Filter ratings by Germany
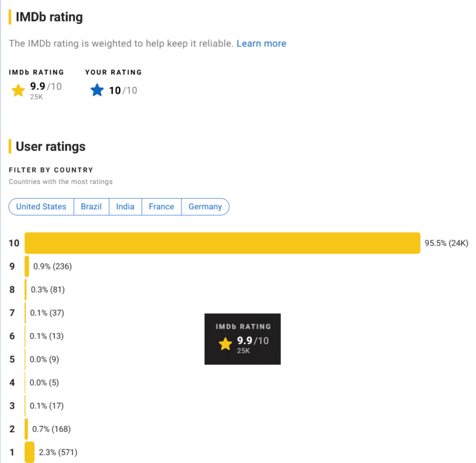 pos(205,207)
